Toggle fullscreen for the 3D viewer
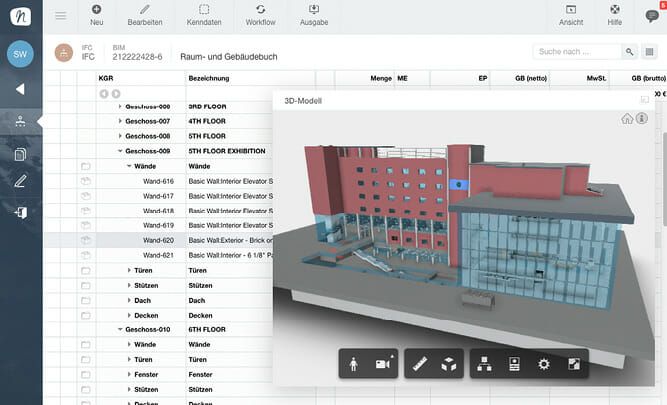The height and width of the screenshot is (405, 667). tap(573, 364)
